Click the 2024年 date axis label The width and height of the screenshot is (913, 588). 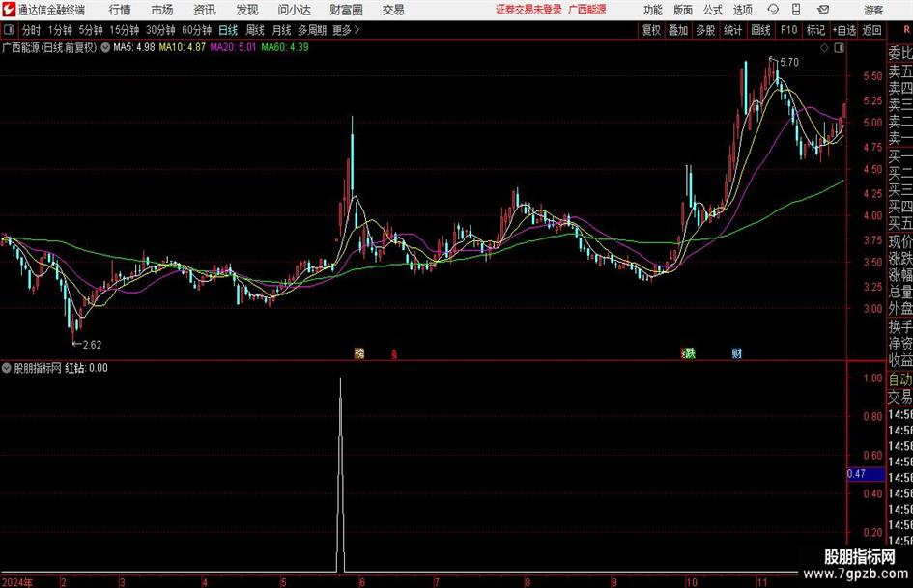[17, 582]
